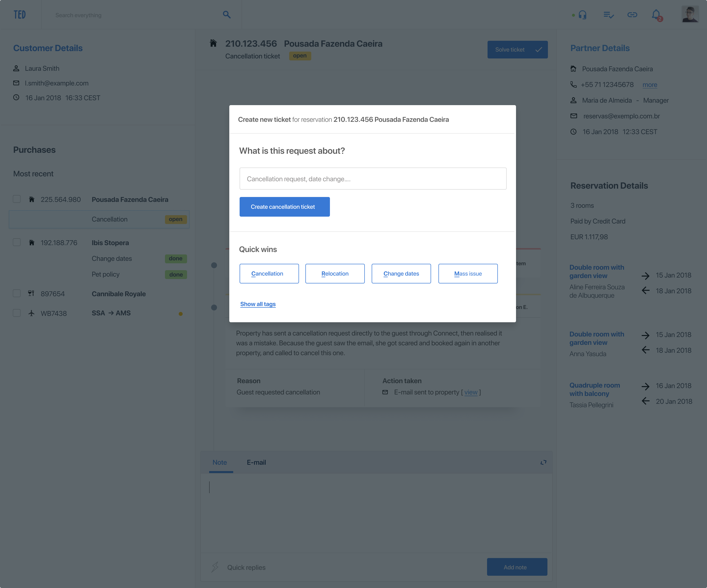Click the Create cancellation ticket button

(x=285, y=207)
